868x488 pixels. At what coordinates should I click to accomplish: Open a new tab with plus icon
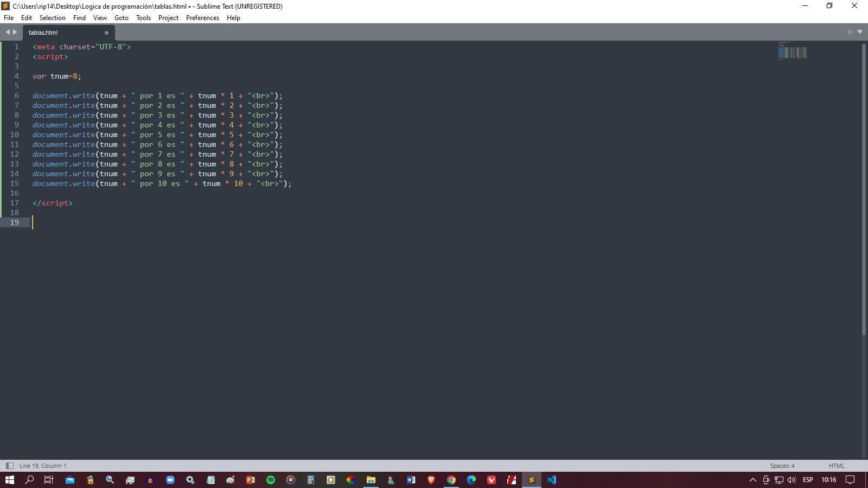850,32
